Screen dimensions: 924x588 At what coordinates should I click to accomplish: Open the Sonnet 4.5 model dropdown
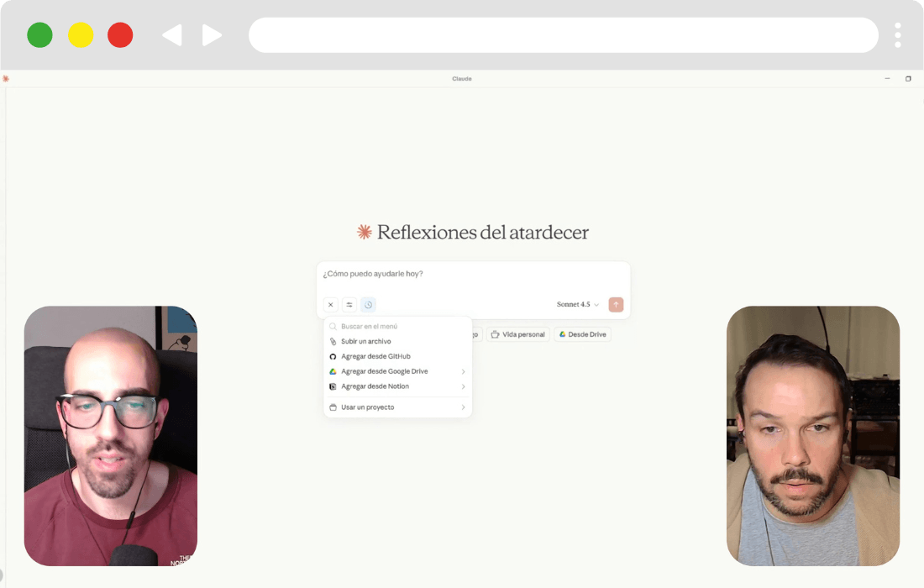(x=578, y=305)
